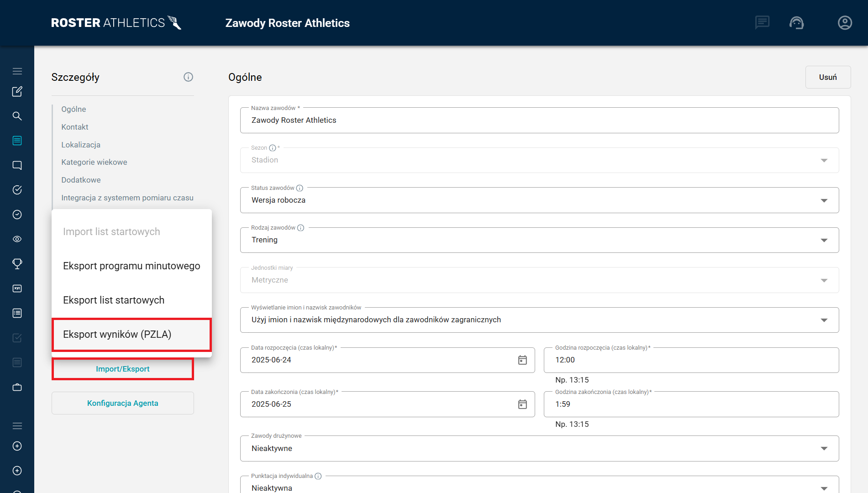Click the bulleted list icon below XYZ icon
This screenshot has width=868, height=493.
tap(17, 313)
